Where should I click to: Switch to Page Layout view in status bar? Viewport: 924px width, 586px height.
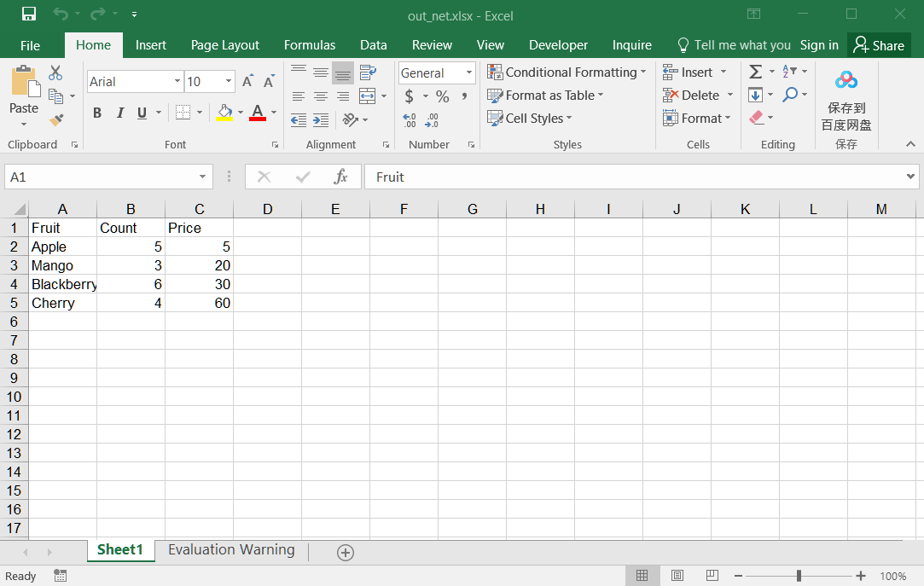pos(677,576)
